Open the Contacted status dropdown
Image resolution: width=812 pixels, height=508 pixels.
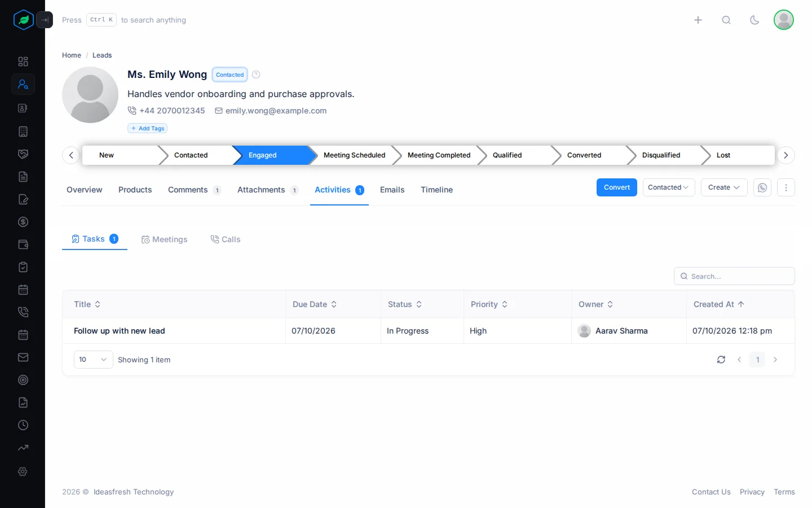pos(669,187)
